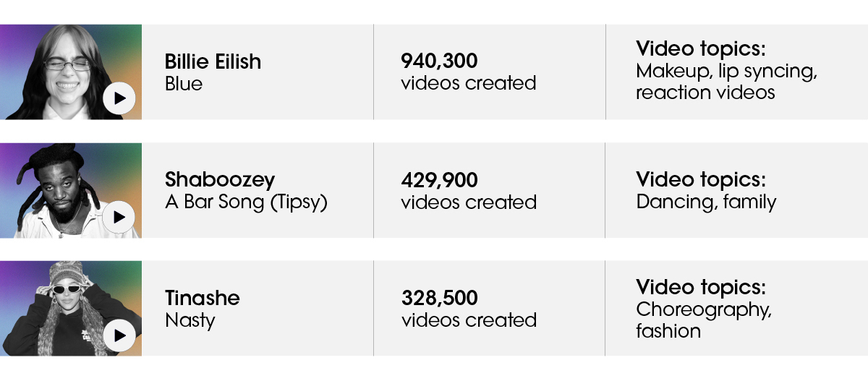Play Shaboozey's A Bar Song preview

click(119, 217)
